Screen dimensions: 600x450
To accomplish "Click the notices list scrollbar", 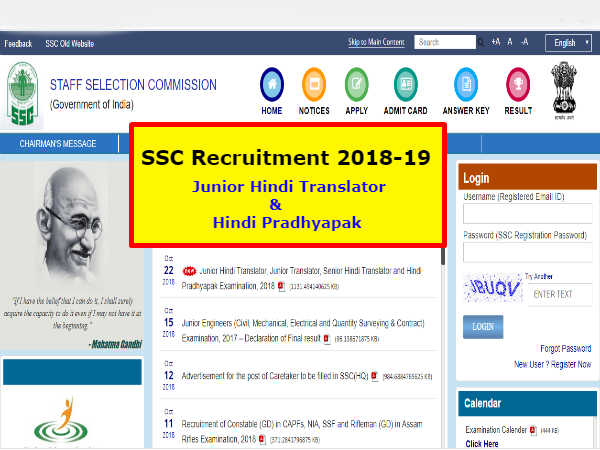I will pos(443,256).
